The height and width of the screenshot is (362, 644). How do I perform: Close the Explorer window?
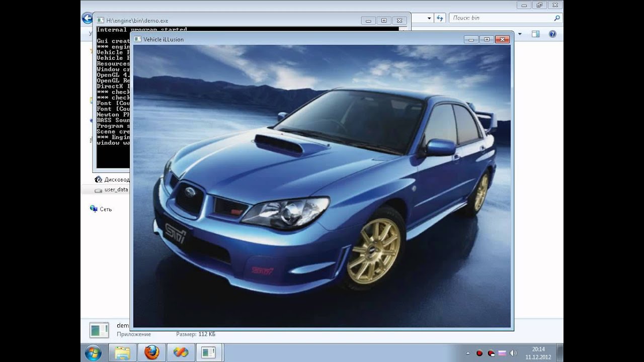coord(555,5)
